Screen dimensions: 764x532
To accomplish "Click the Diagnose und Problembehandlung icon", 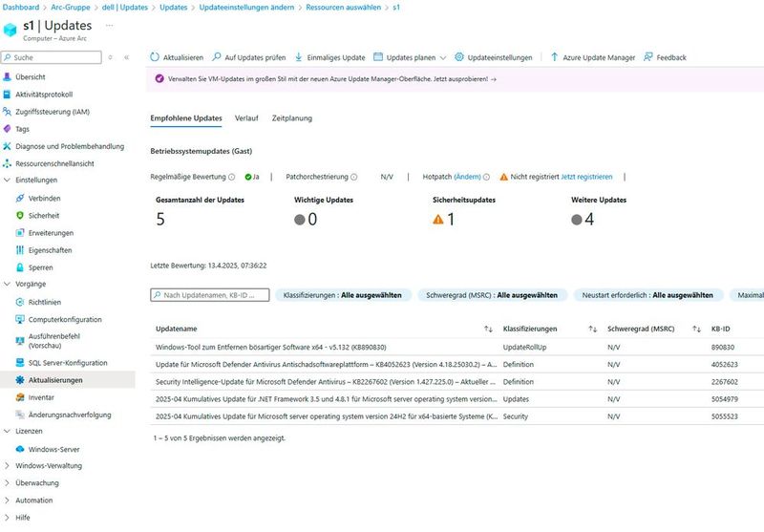I will click(7, 146).
